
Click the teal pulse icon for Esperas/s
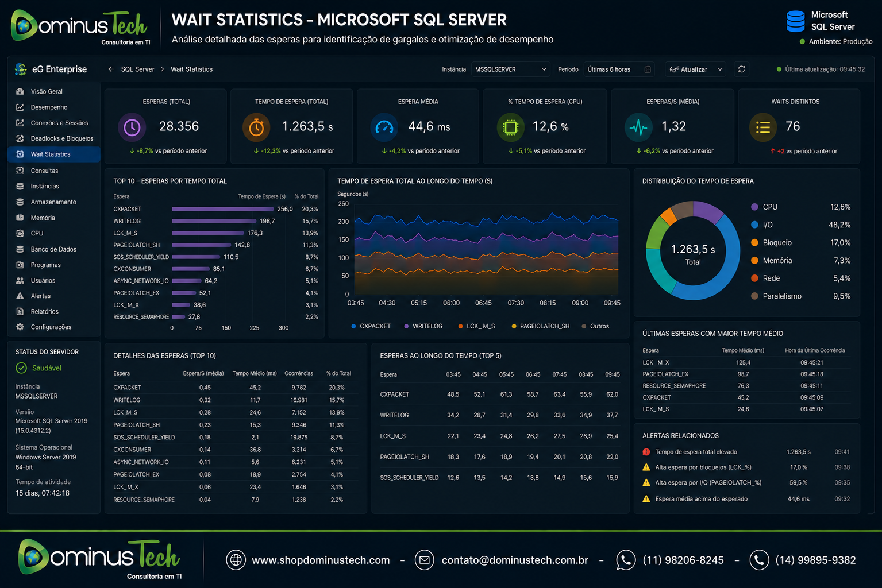pyautogui.click(x=638, y=127)
